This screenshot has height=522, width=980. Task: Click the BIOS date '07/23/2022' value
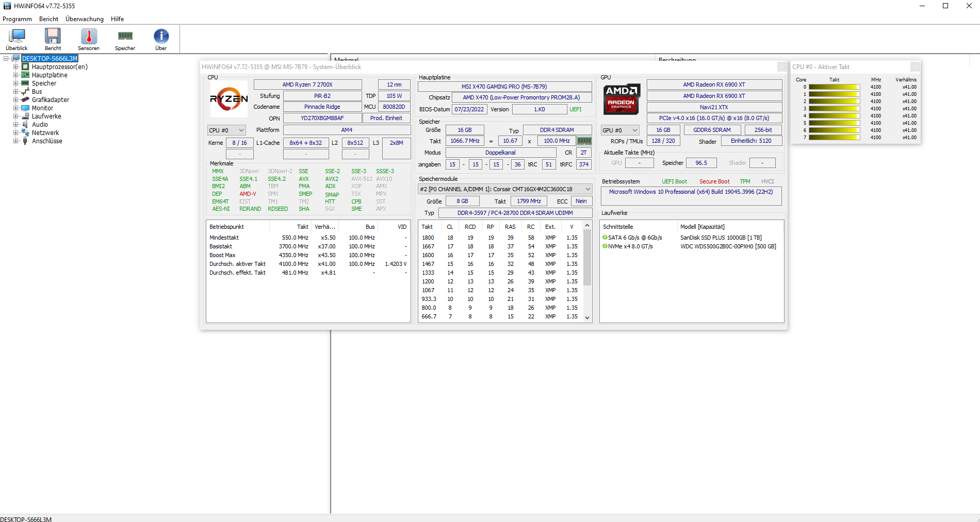coord(469,109)
